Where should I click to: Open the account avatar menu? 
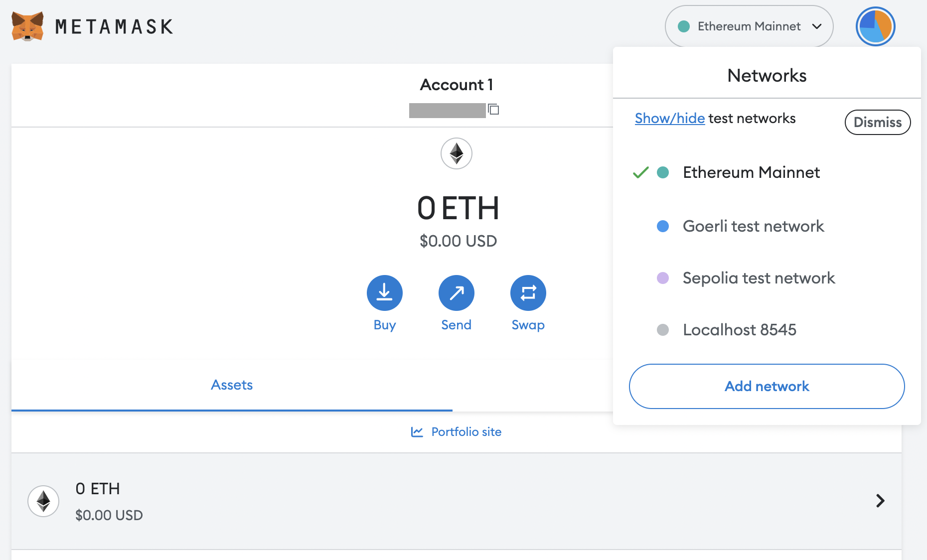tap(875, 26)
